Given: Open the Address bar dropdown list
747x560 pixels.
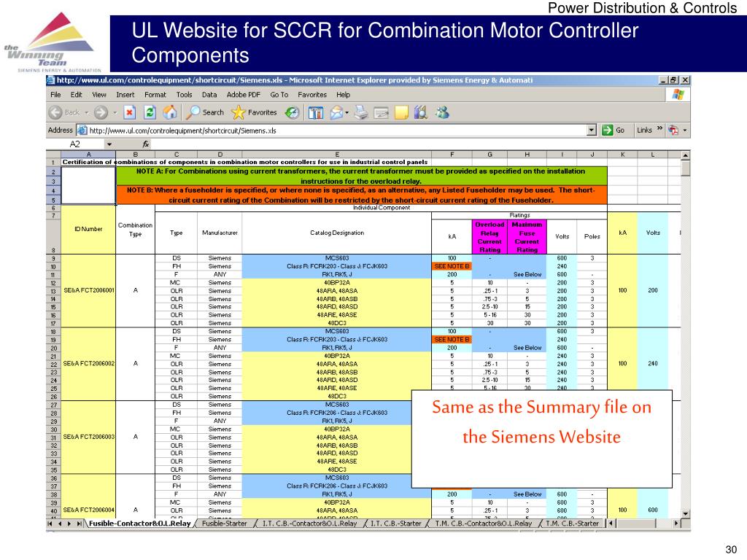Looking at the screenshot, I should click(x=591, y=130).
